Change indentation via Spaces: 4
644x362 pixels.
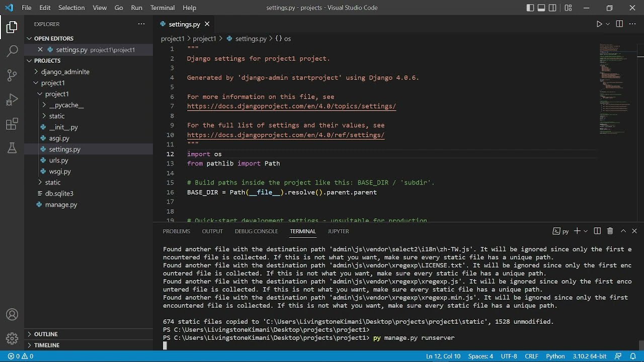[x=480, y=356]
